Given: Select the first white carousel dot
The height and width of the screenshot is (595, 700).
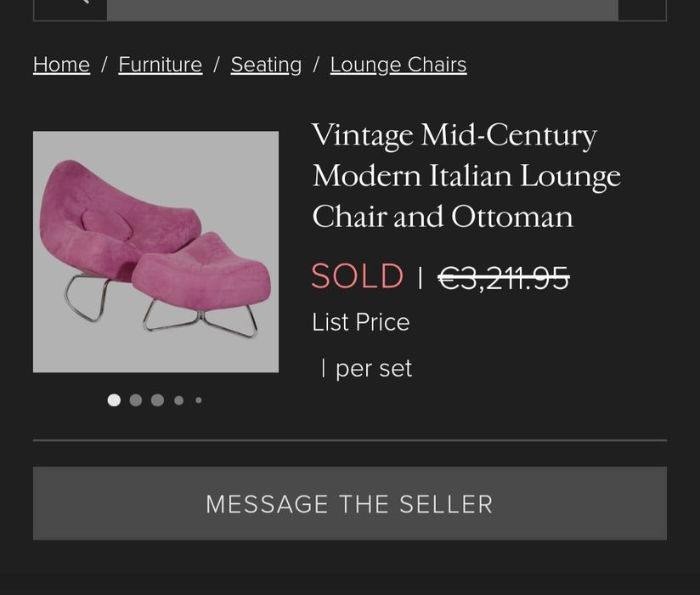Looking at the screenshot, I should click(114, 400).
